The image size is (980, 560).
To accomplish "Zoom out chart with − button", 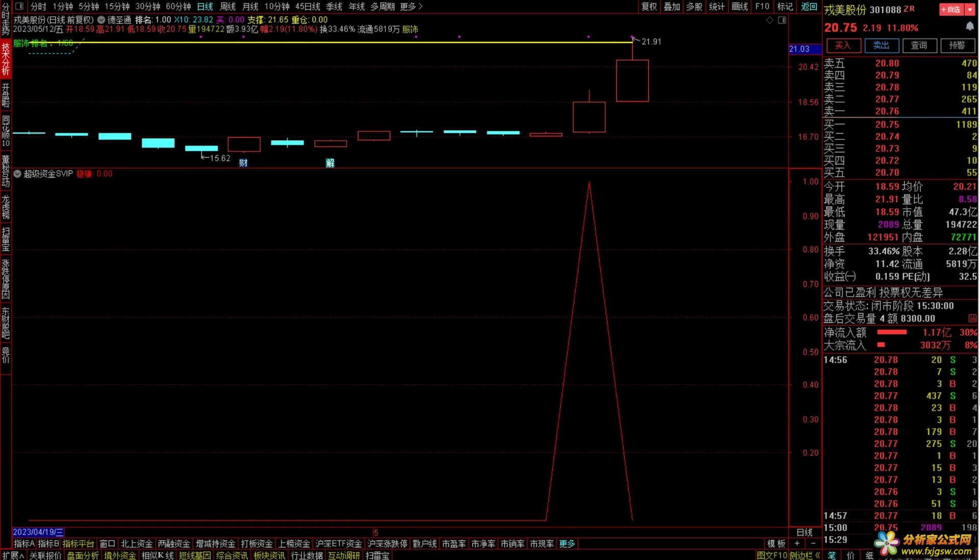I will 813,544.
